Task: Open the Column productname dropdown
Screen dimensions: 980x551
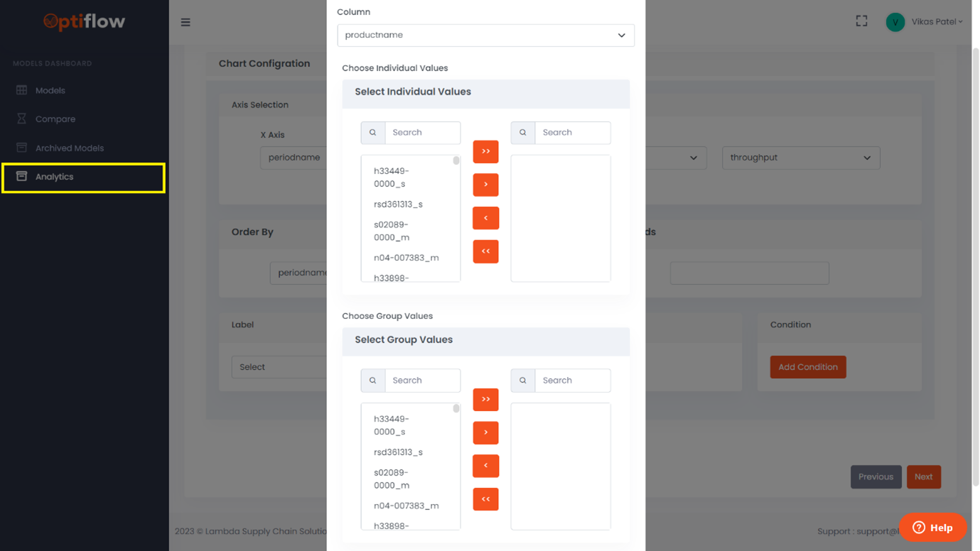Action: click(x=485, y=36)
